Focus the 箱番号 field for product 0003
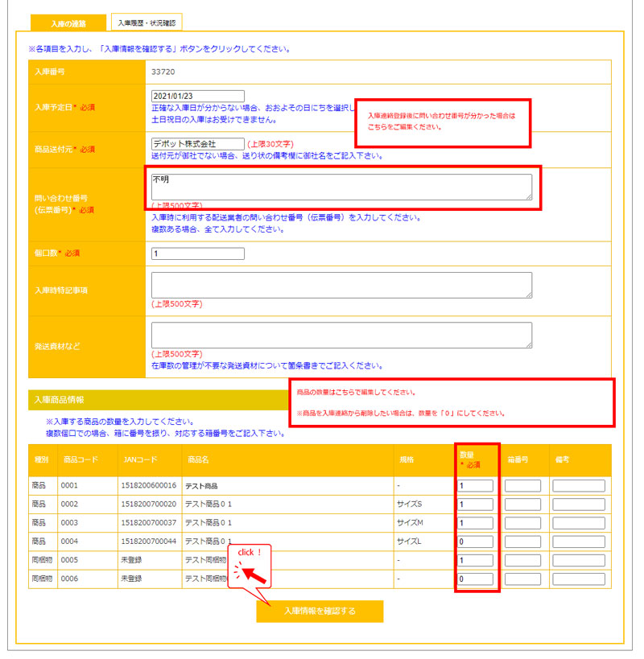This screenshot has height=659, width=644. [x=522, y=523]
